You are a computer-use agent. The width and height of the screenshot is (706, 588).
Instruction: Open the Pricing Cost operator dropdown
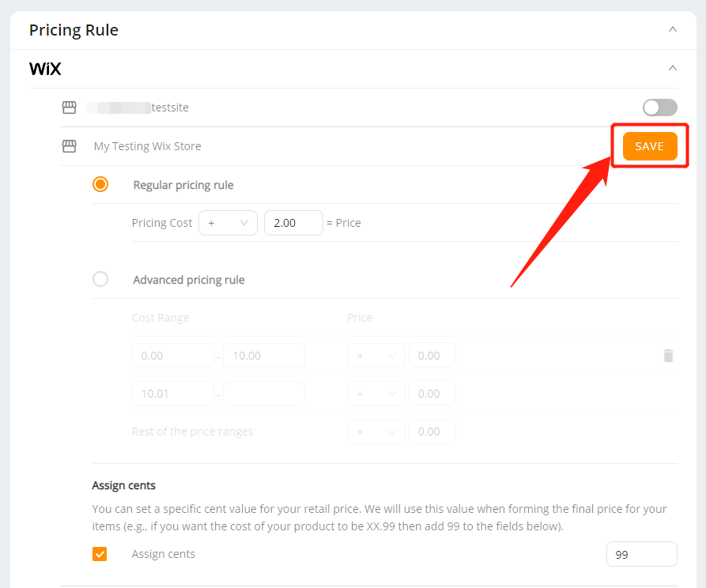(x=228, y=223)
